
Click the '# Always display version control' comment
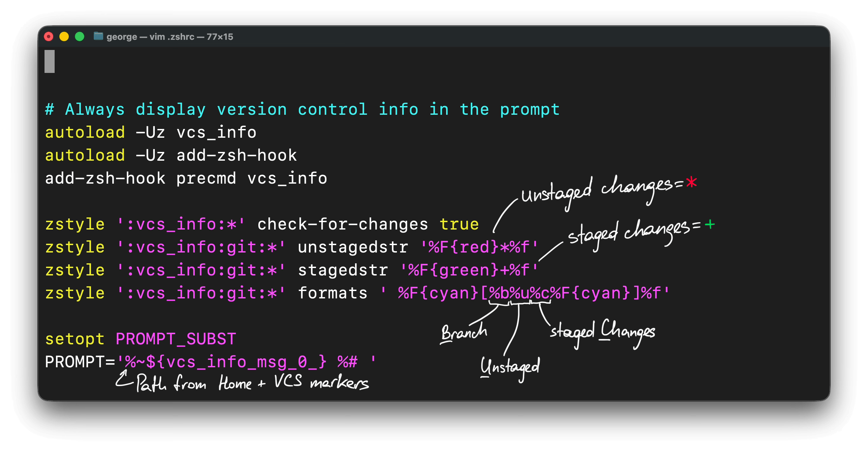click(206, 109)
